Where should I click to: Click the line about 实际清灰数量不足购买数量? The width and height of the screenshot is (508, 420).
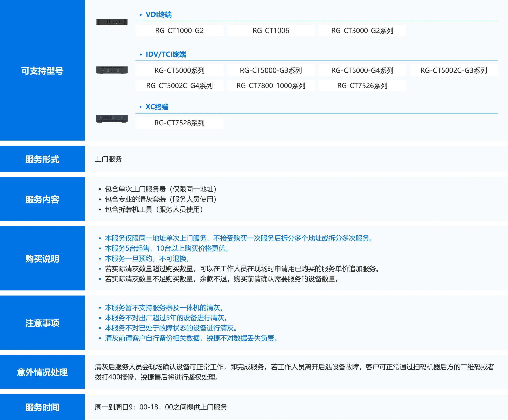pyautogui.click(x=222, y=279)
